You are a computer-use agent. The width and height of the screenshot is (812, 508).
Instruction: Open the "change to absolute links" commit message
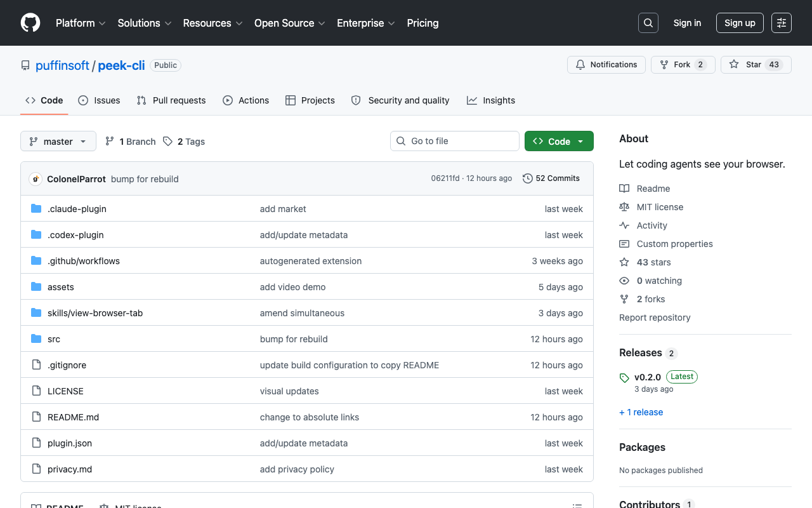(x=310, y=417)
